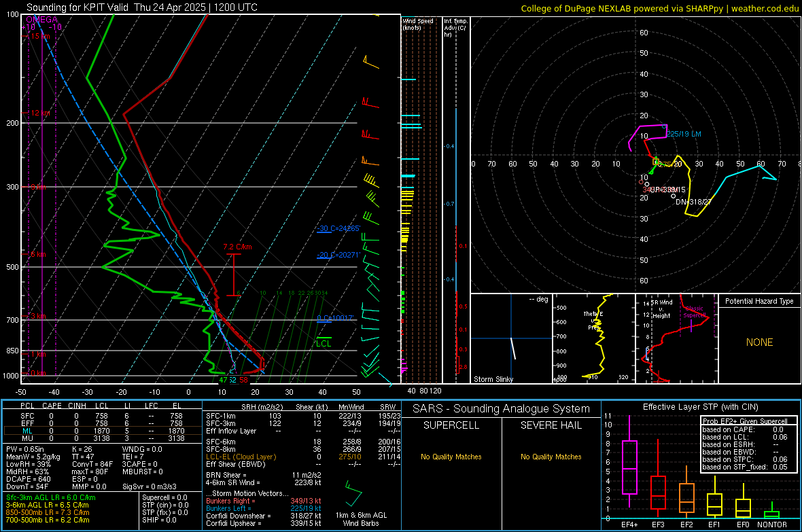Click the 'PW = 0.65in' value

pos(26,449)
